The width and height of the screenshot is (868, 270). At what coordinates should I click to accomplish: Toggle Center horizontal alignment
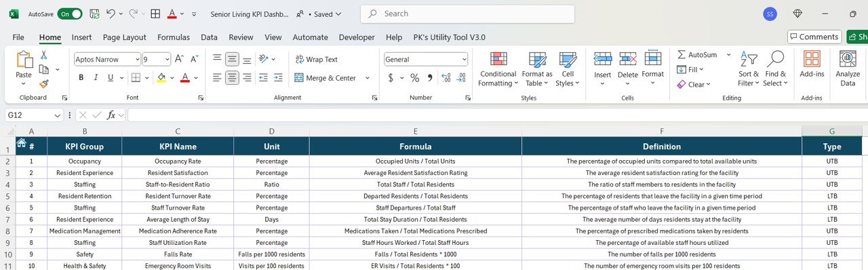(x=233, y=78)
